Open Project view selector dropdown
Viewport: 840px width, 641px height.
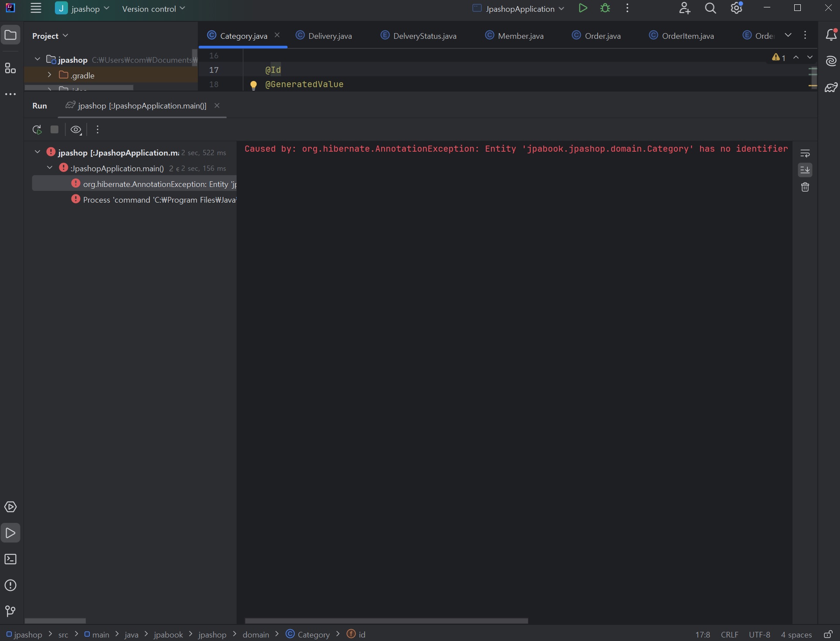[x=50, y=36]
